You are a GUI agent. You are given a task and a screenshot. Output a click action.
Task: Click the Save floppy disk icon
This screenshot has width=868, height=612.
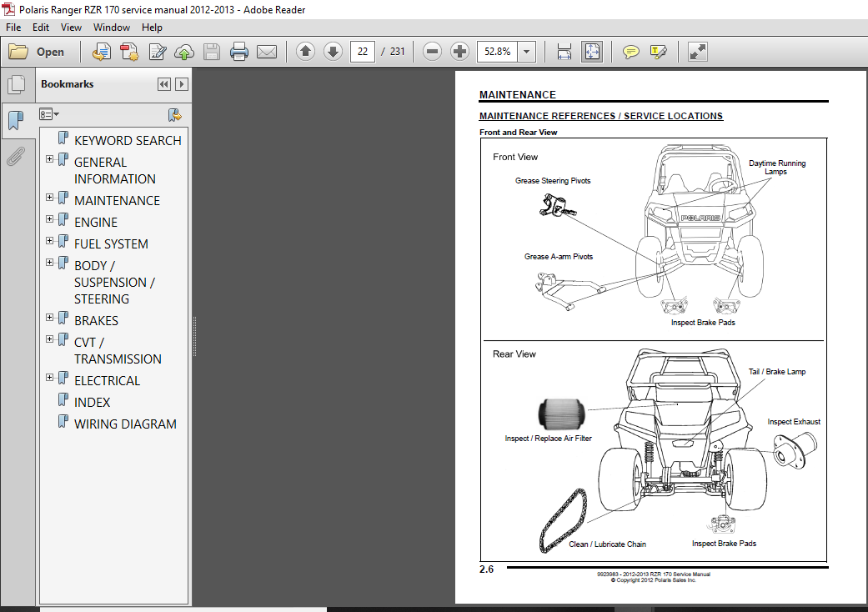(x=212, y=52)
